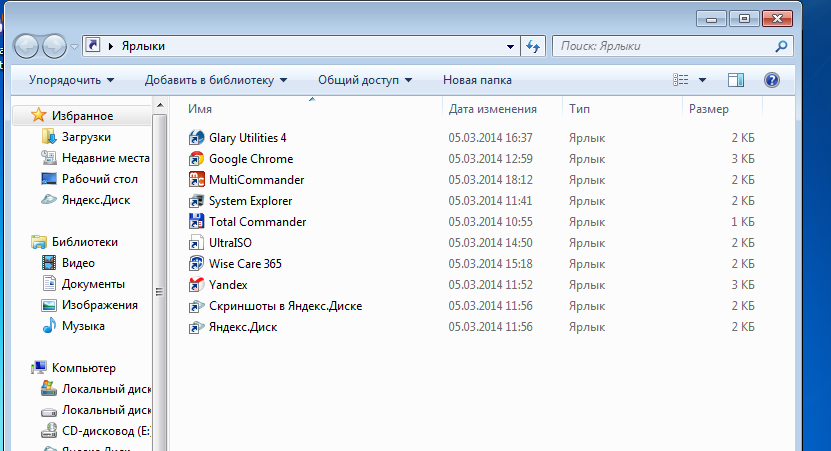This screenshot has width=831, height=451.
Task: Click the Back navigation arrow
Action: (x=26, y=47)
